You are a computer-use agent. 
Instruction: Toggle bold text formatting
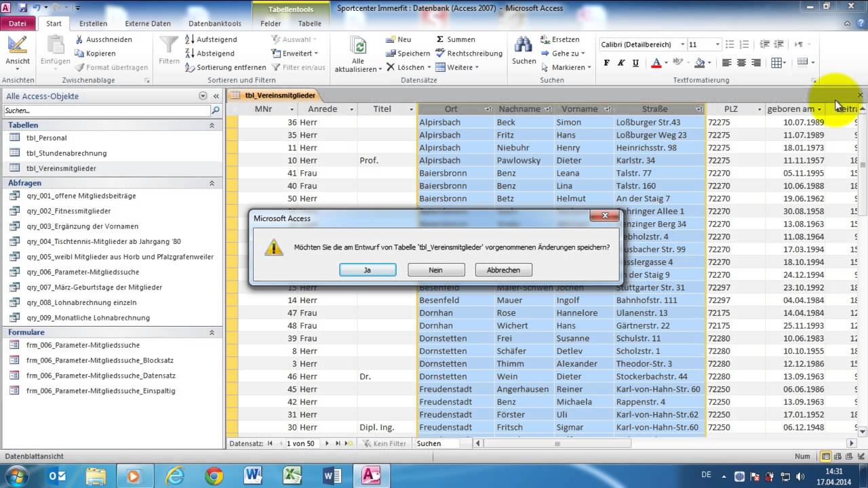point(606,63)
